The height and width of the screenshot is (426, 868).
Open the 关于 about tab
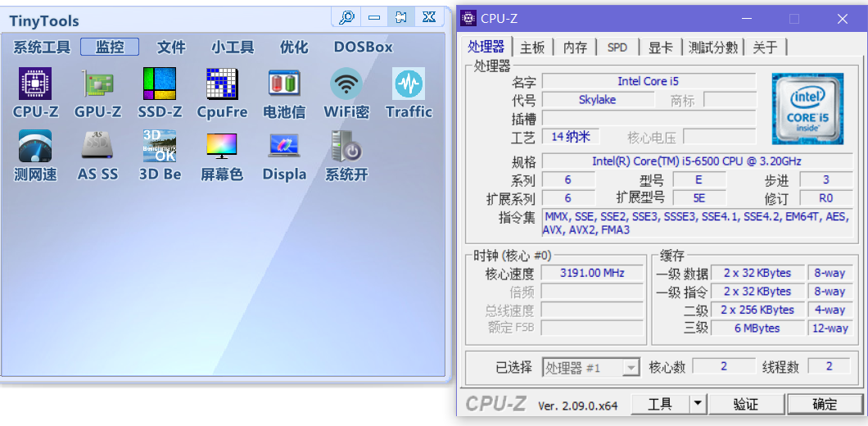click(765, 48)
